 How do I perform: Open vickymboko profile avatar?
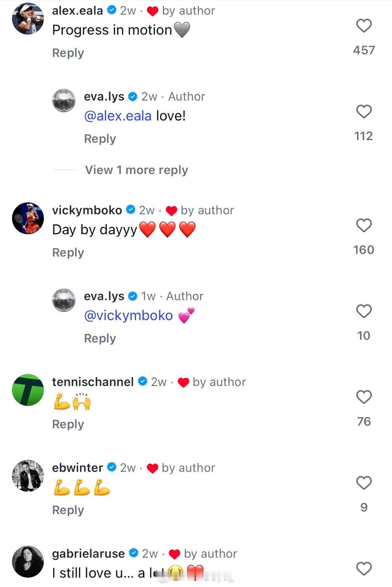tap(28, 218)
